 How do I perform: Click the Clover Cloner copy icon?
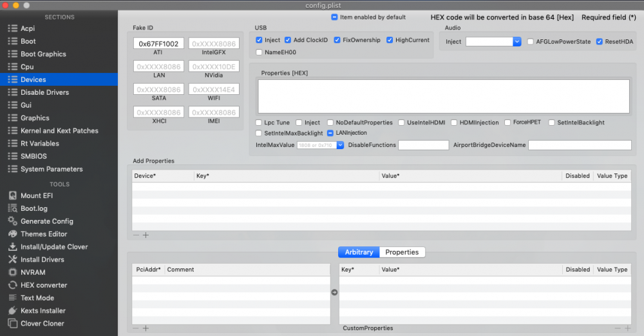click(13, 323)
